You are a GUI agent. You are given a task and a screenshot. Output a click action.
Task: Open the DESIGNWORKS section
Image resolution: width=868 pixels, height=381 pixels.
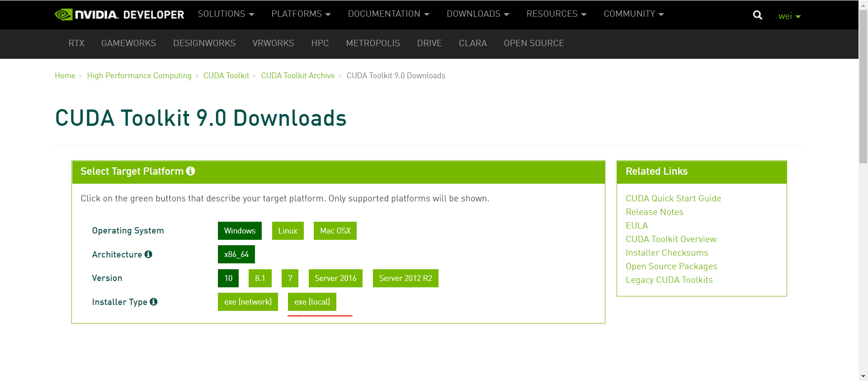[204, 43]
